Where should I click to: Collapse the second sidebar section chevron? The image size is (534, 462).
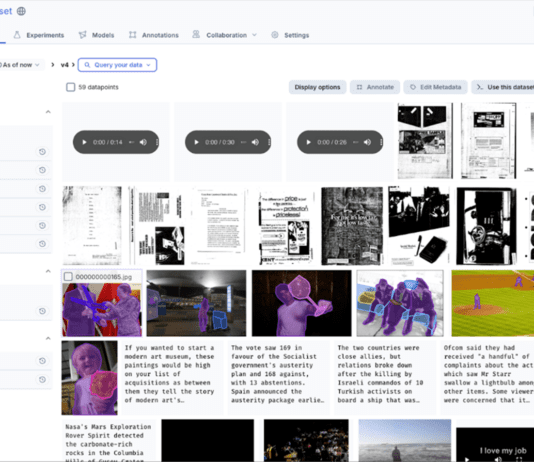pos(48,271)
